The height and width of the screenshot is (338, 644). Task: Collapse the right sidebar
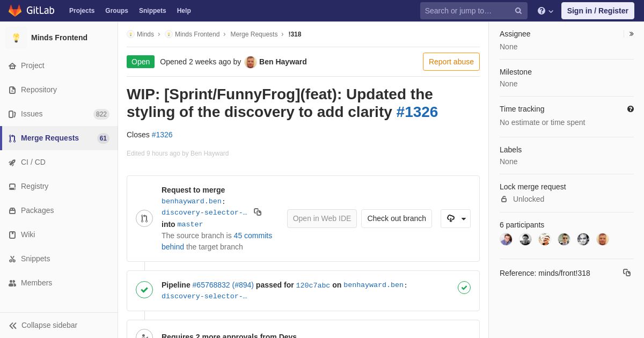[631, 34]
